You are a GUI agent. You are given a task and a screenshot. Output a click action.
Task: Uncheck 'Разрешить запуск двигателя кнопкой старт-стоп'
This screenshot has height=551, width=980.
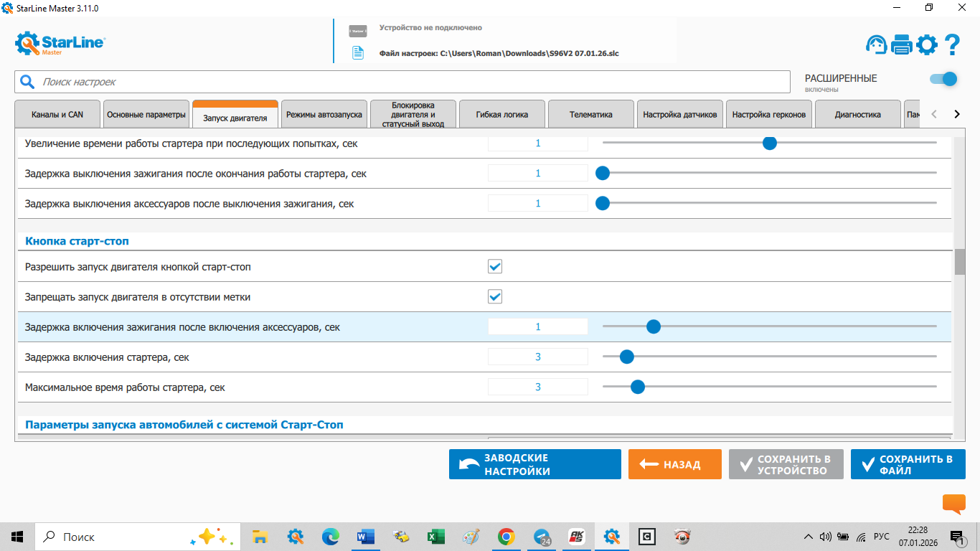[495, 267]
